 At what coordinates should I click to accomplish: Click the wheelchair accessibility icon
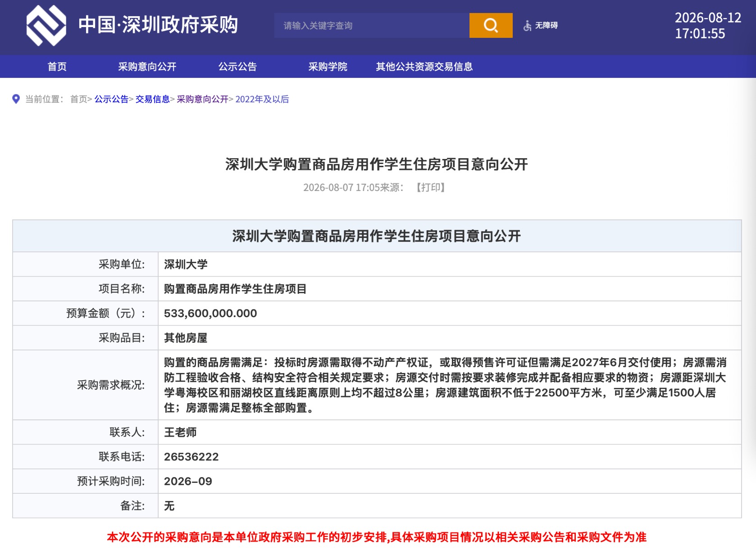pyautogui.click(x=527, y=26)
